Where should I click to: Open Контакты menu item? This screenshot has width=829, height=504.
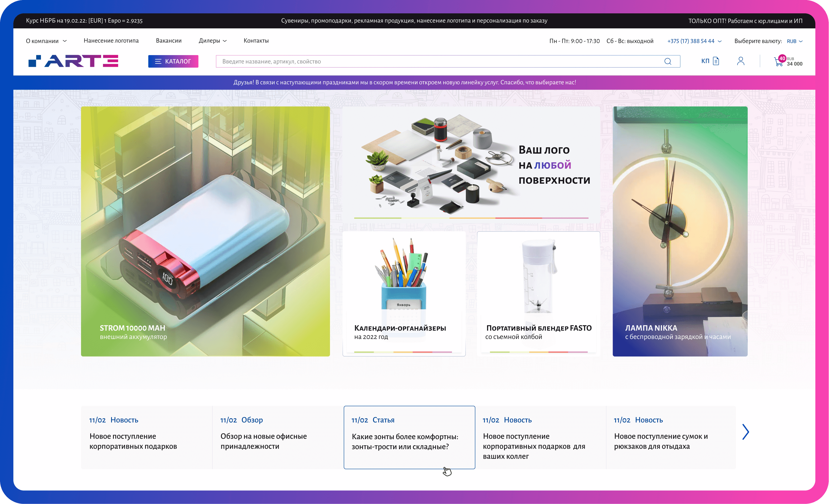(x=256, y=41)
